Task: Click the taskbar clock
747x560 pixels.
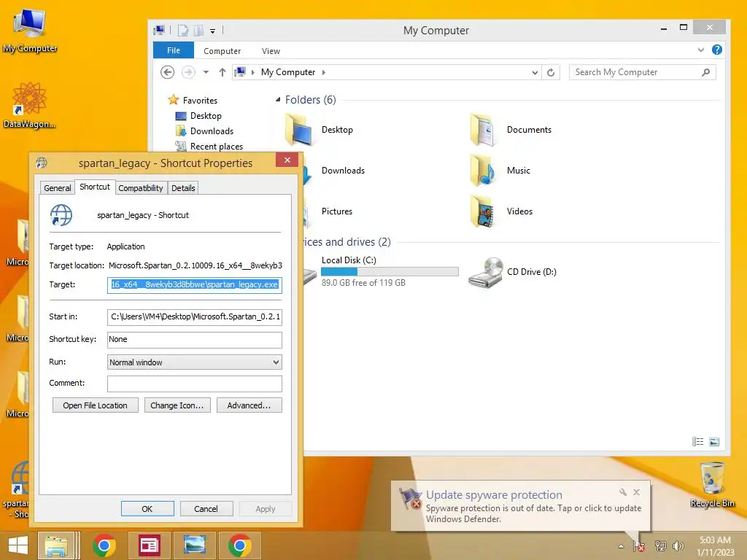Action: [x=716, y=546]
